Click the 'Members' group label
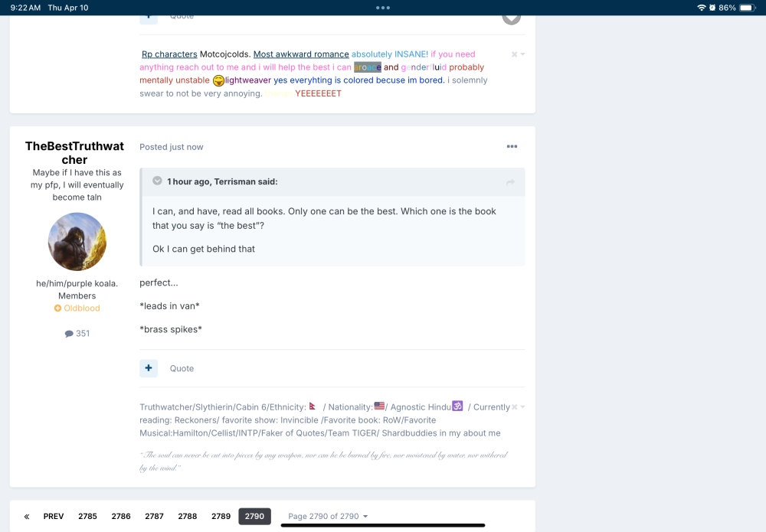The height and width of the screenshot is (532, 766). (x=77, y=295)
